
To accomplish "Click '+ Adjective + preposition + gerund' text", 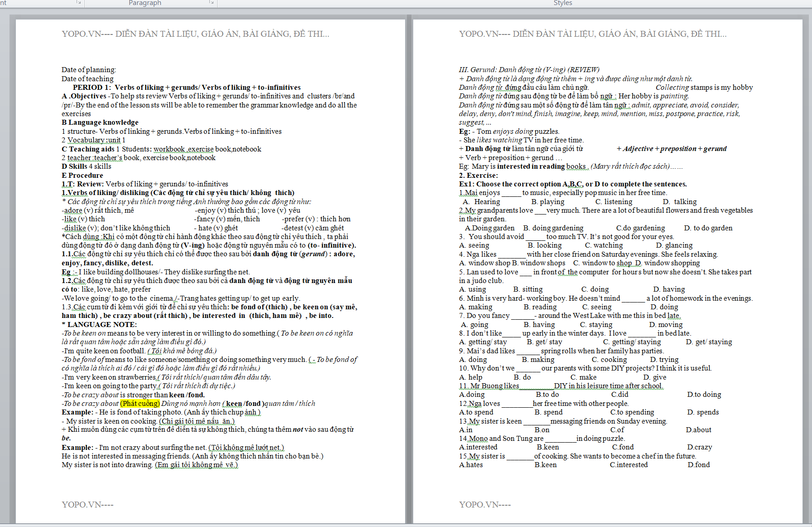I will click(672, 149).
